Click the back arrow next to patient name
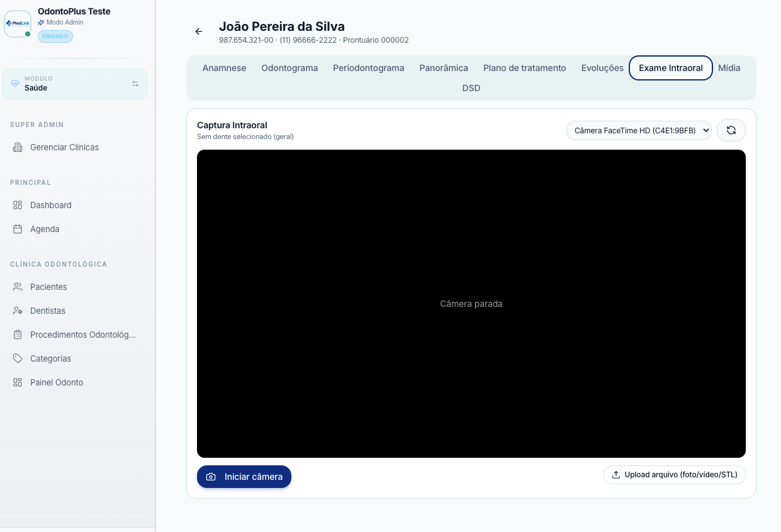The image size is (781, 532). coord(199,31)
